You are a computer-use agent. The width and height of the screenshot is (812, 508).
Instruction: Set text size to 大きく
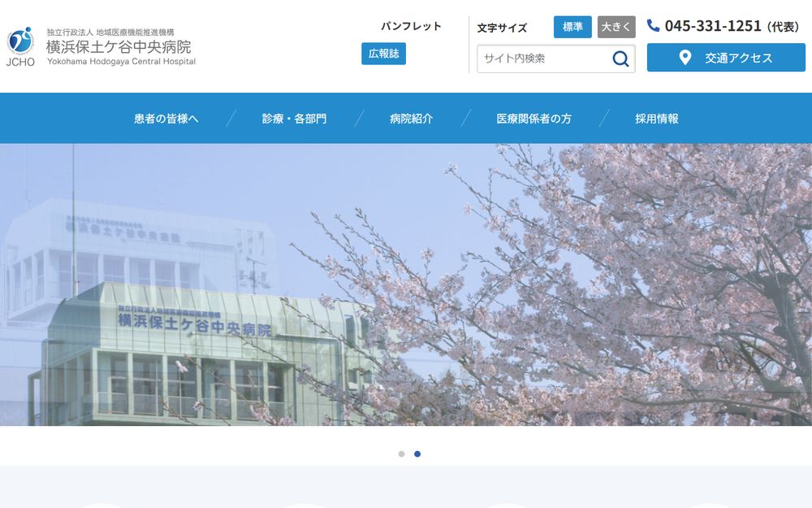[x=616, y=27]
